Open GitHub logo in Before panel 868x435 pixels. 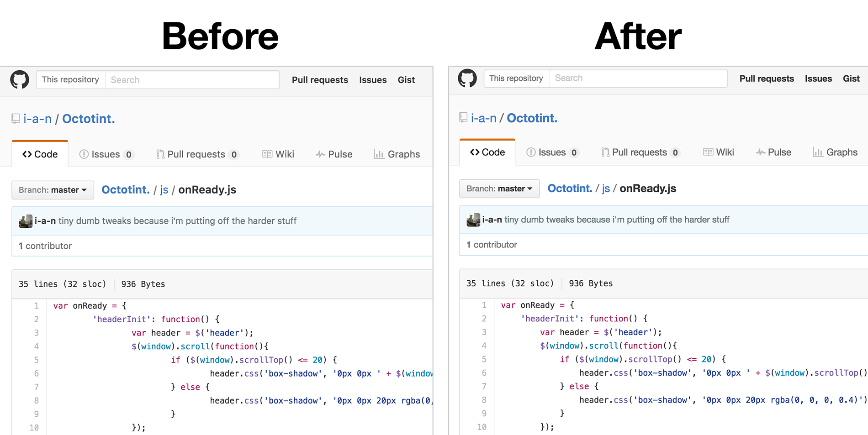point(20,80)
